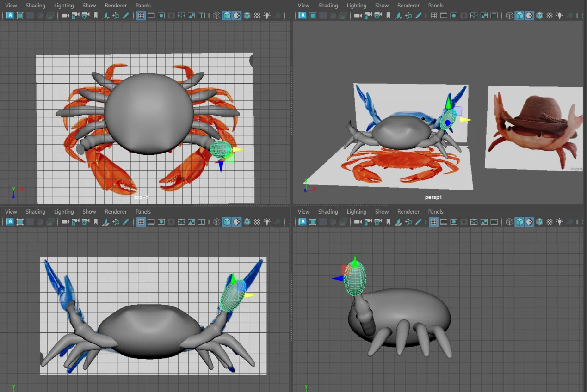
Task: Toggle Grid button in side view toolbar
Action: pyautogui.click(x=433, y=222)
